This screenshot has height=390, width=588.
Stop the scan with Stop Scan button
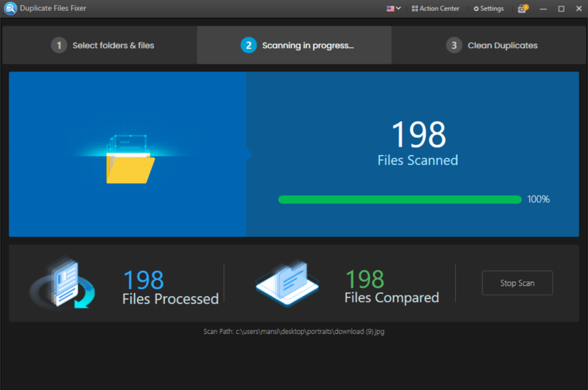tap(517, 283)
